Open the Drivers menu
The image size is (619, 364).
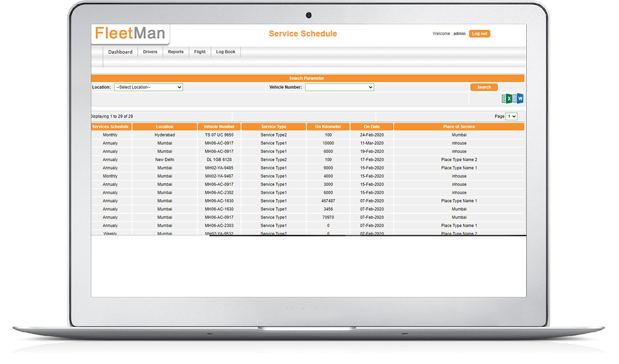150,52
